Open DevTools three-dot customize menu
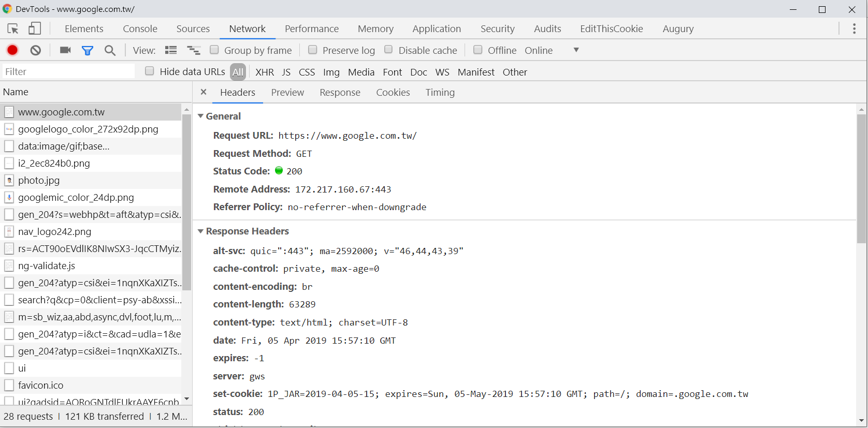The image size is (868, 428). point(854,28)
